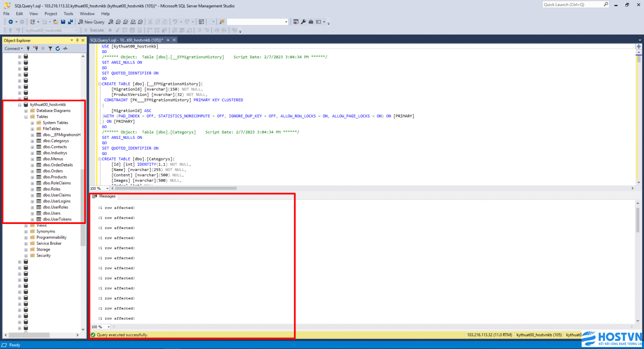Open the Project menu
Screen dimensions: 644x349
[51, 14]
